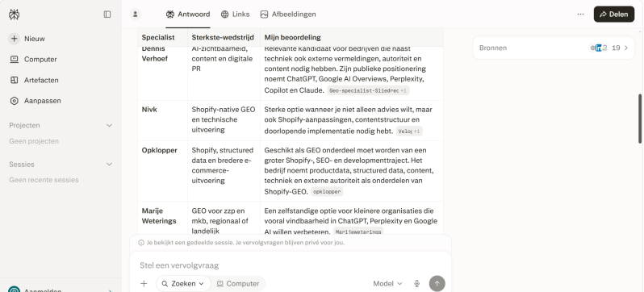Expand the Bronnen sources panel
Screen dimensions: 644x292
pos(554,48)
